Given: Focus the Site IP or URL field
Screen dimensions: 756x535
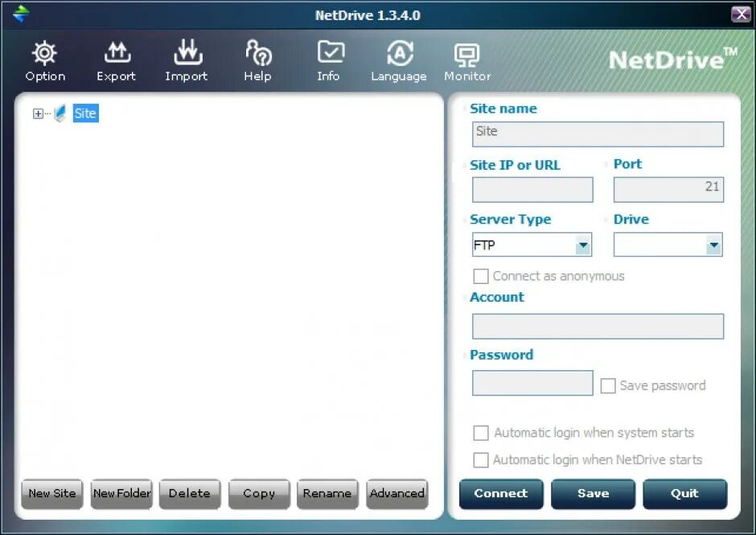Looking at the screenshot, I should [532, 190].
